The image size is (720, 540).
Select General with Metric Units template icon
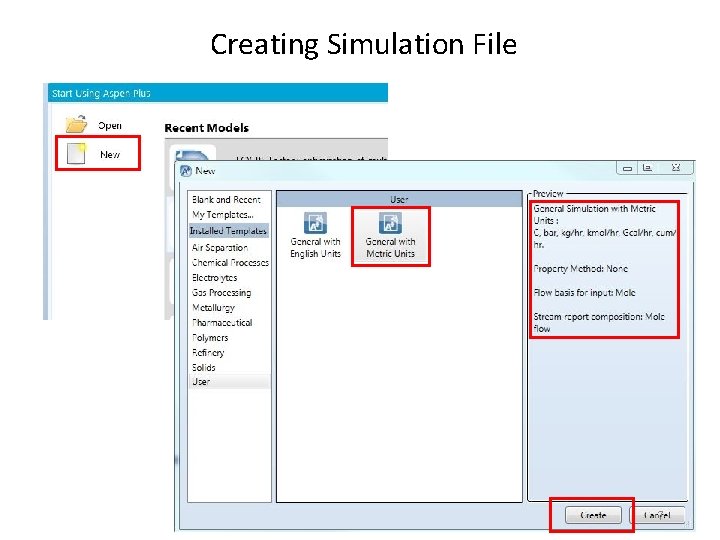[x=390, y=223]
